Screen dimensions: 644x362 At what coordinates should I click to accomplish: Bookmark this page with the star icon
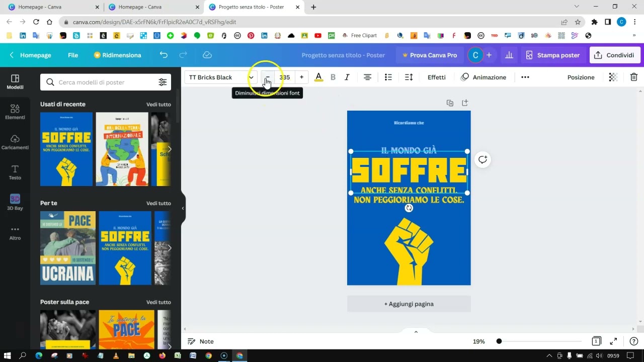[x=578, y=22]
